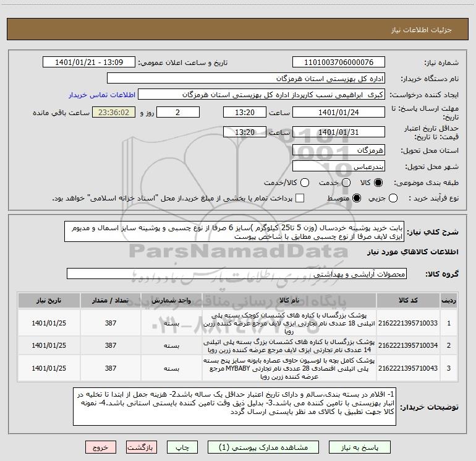Open اطلاعات تماس خریدار link
The image size is (476, 461).
click(102, 95)
